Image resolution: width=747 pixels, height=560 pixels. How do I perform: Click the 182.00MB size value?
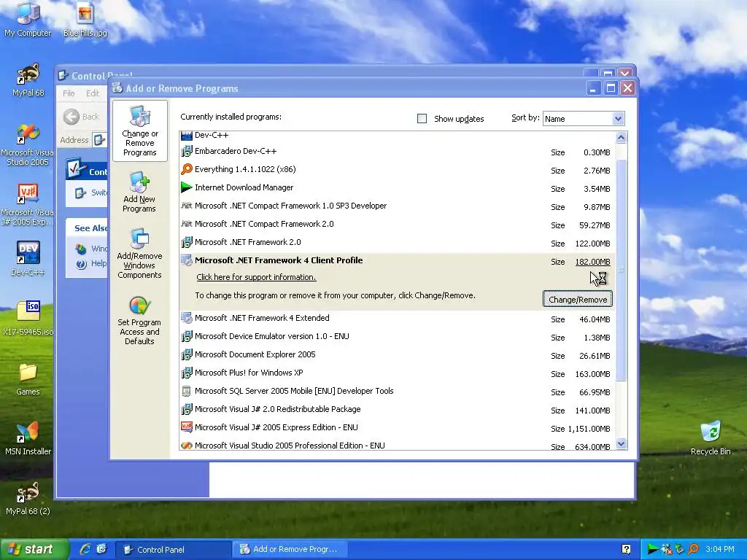[x=592, y=262]
